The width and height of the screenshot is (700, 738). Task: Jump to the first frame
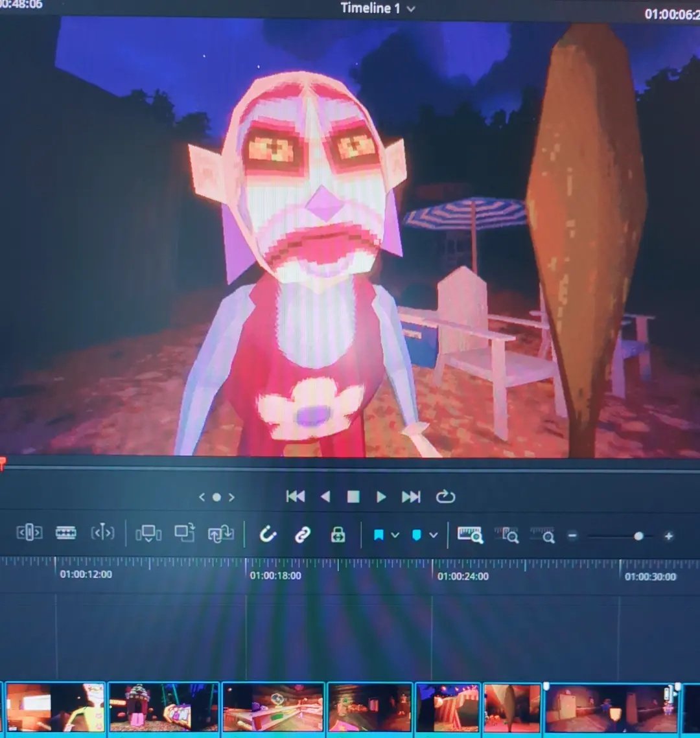pos(295,496)
